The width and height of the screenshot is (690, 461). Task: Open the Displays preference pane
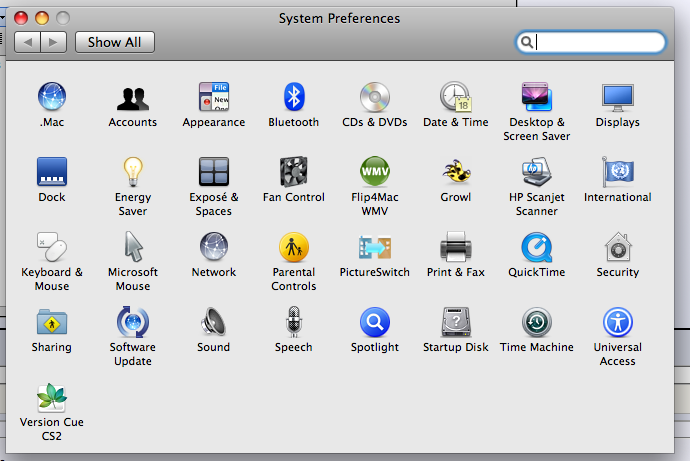point(617,98)
